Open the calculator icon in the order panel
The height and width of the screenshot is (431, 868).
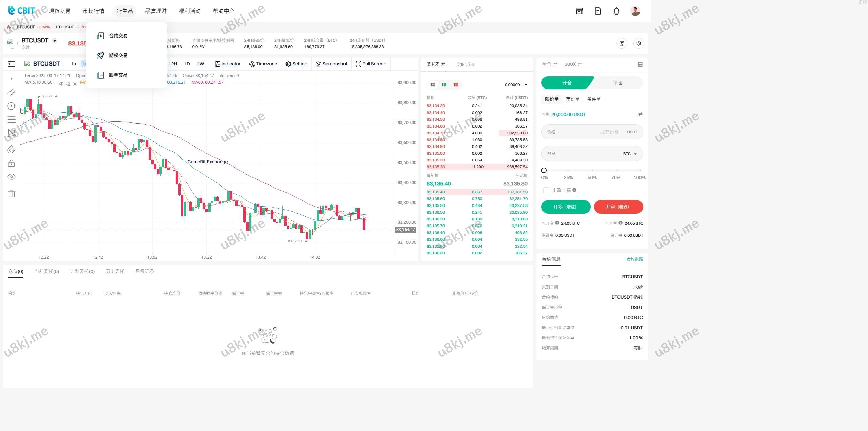(x=640, y=64)
